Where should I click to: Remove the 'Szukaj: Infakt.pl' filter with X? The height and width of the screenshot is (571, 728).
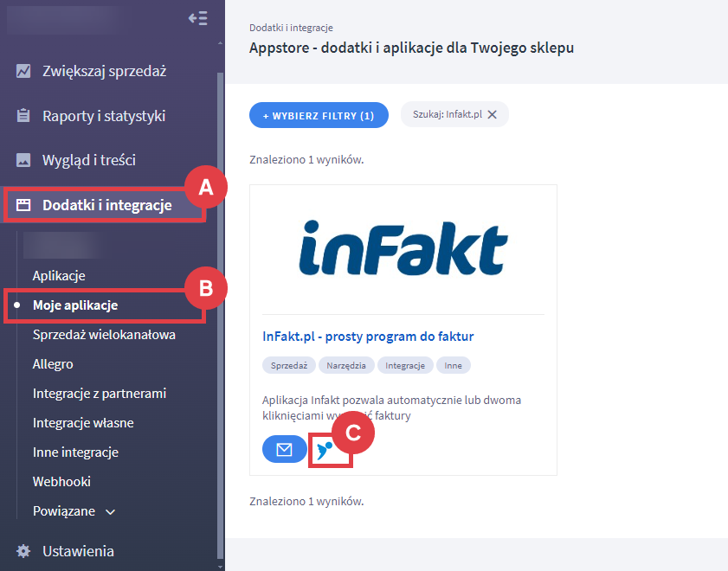(492, 115)
